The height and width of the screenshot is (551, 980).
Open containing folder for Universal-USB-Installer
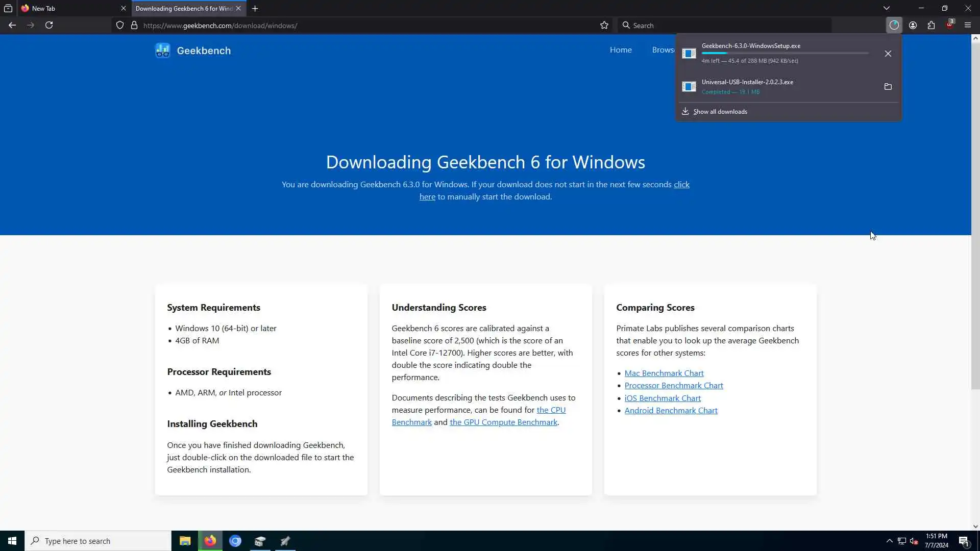888,87
